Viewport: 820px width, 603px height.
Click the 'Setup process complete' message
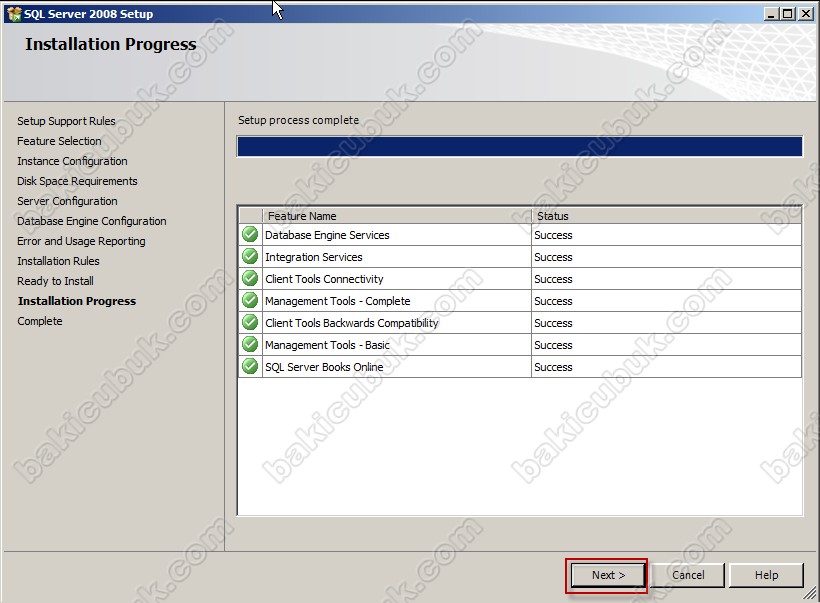(x=299, y=120)
